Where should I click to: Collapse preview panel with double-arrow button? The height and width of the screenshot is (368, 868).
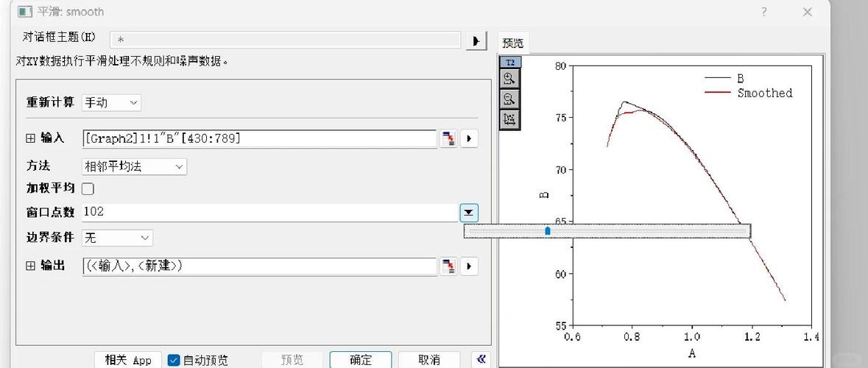tap(481, 360)
